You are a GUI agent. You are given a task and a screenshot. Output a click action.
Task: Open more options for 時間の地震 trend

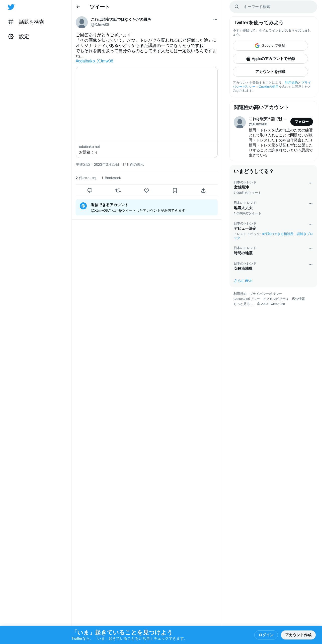310,249
